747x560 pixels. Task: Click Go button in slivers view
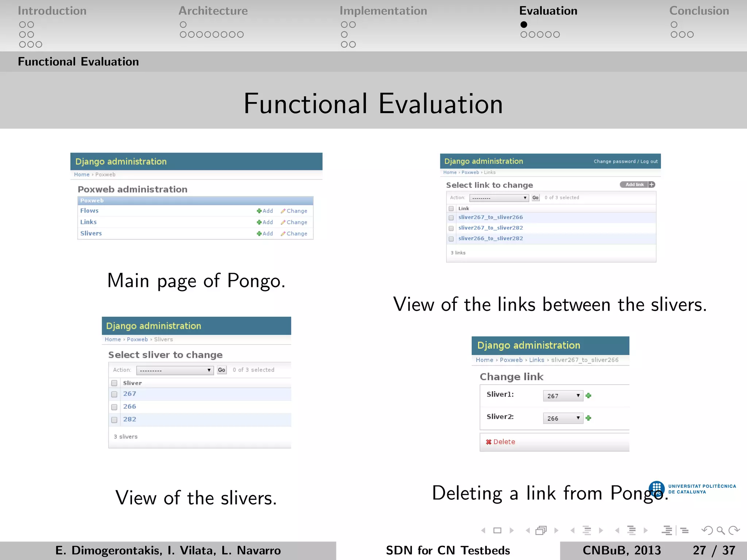(x=222, y=370)
